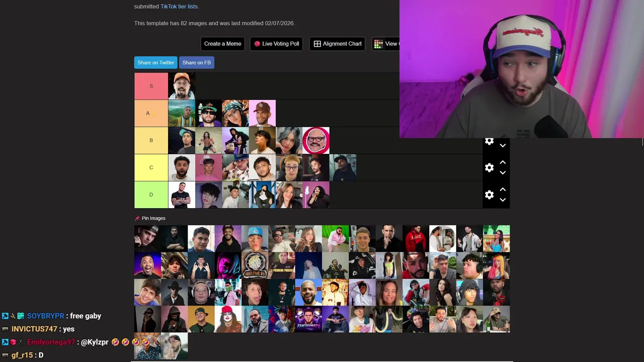Select the red hoodie thumbnail in image pool
Screen dimensions: 644x362
pyautogui.click(x=416, y=238)
